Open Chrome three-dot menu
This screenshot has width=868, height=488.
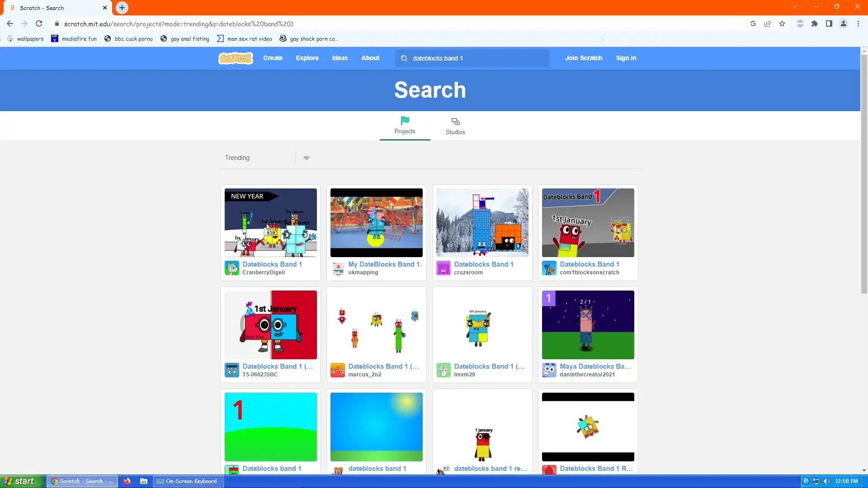858,24
